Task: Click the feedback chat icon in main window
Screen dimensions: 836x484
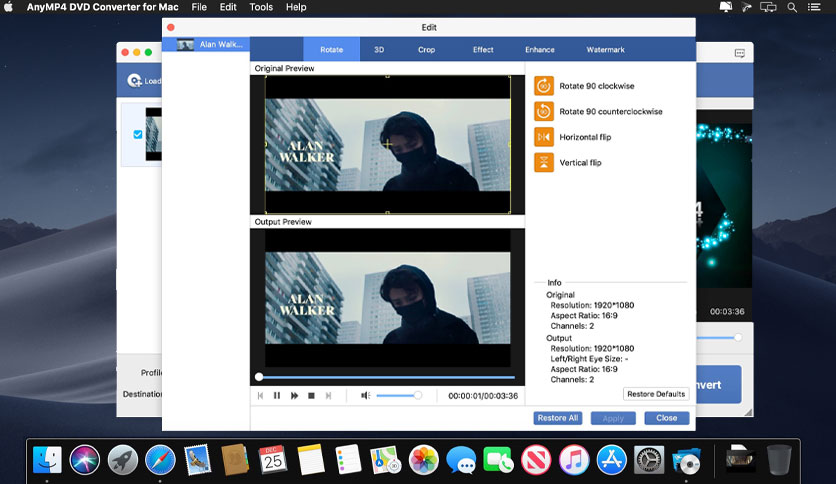Action: [x=739, y=53]
